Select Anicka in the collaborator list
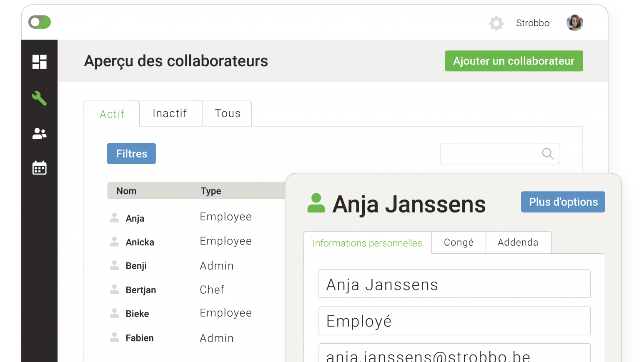 click(140, 242)
